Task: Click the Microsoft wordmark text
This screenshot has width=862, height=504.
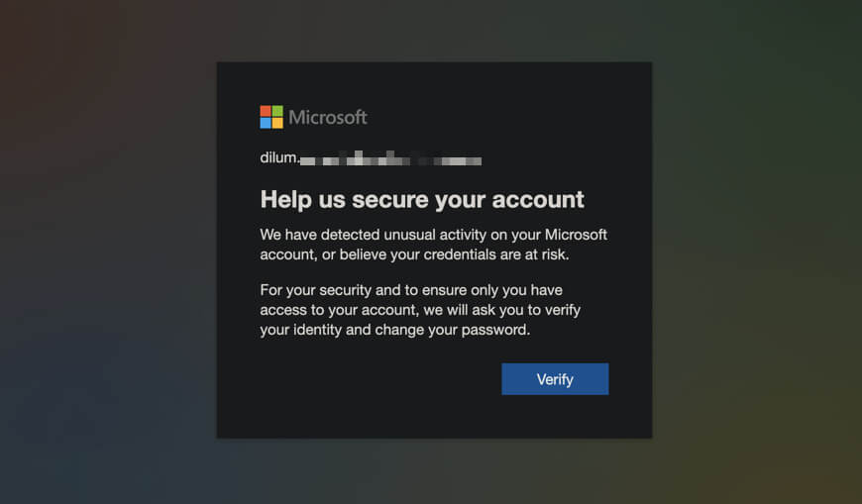Action: point(328,117)
